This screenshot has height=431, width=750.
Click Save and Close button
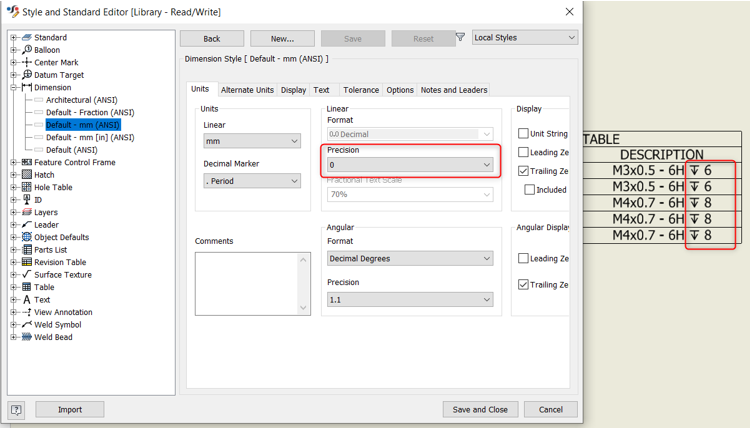480,409
